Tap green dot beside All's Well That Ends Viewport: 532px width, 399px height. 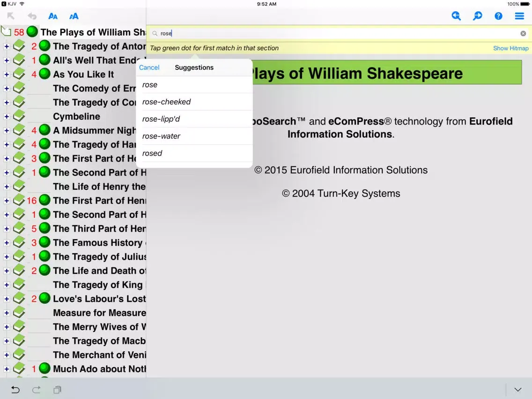click(x=44, y=60)
